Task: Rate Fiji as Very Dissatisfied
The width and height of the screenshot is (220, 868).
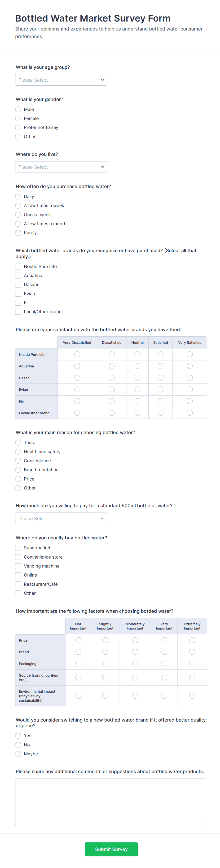Action: tap(77, 401)
